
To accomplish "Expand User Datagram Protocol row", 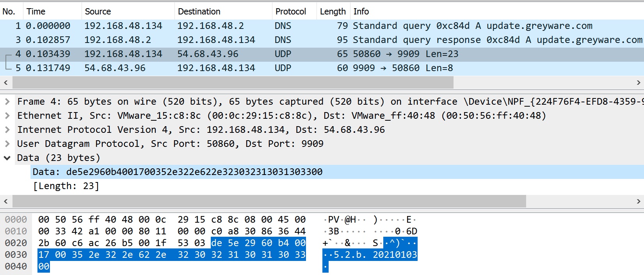I will click(7, 144).
